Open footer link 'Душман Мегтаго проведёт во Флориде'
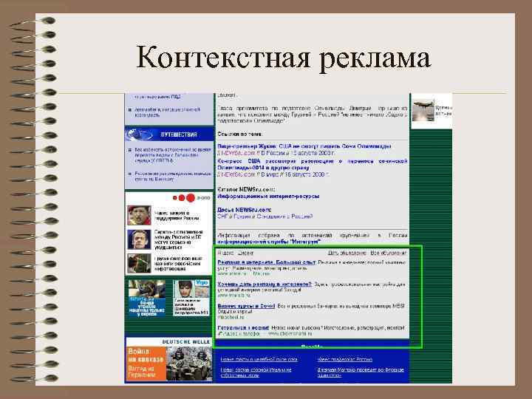Image resolution: width=532 pixels, height=399 pixels. pos(361,372)
